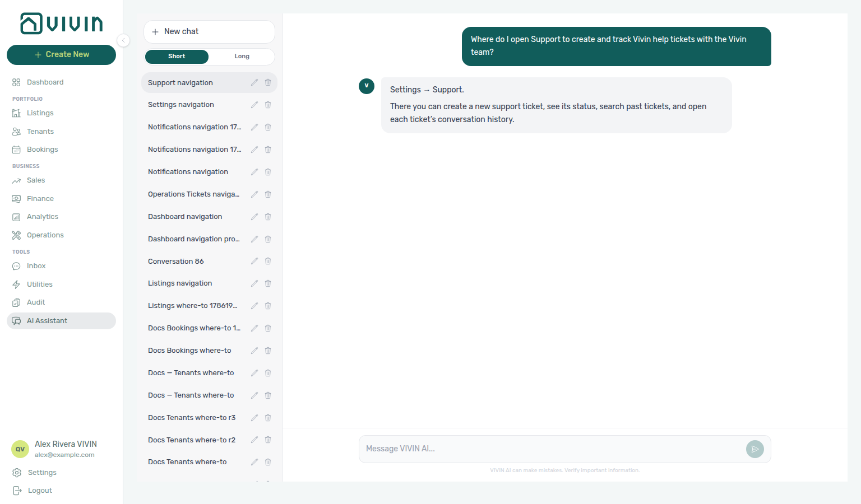This screenshot has height=504, width=861.
Task: Open the Dashboard page
Action: [61, 82]
